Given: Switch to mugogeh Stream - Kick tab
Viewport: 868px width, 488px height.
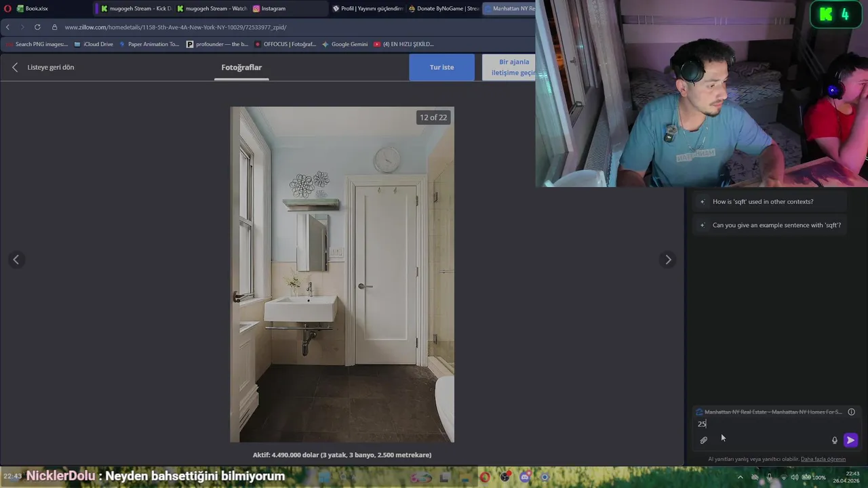Looking at the screenshot, I should coord(136,9).
